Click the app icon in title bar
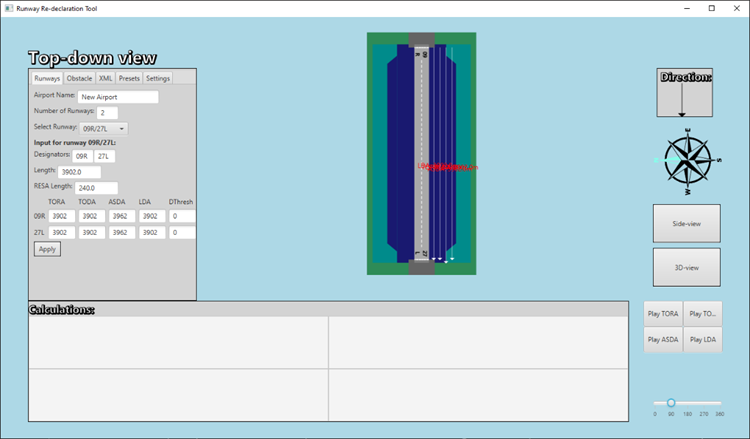The width and height of the screenshot is (750, 439). [x=9, y=8]
